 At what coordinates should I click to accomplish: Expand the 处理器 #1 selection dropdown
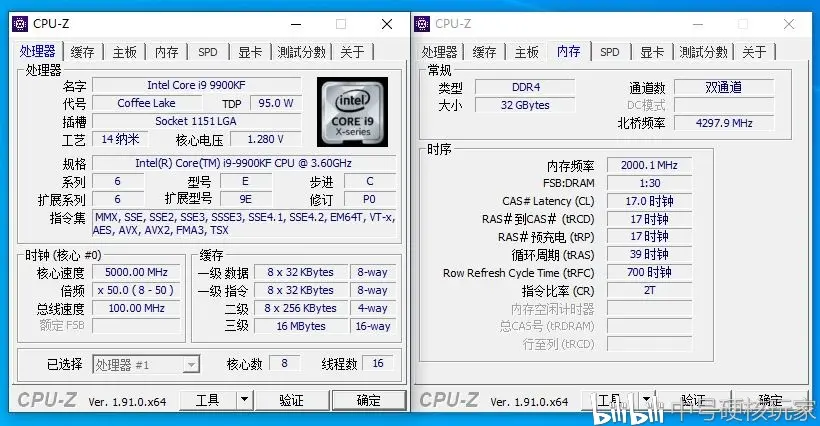tap(191, 364)
